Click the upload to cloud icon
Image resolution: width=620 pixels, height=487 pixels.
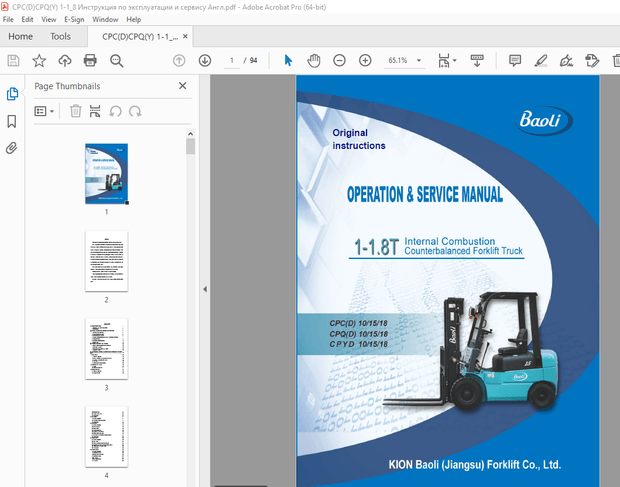[x=65, y=60]
